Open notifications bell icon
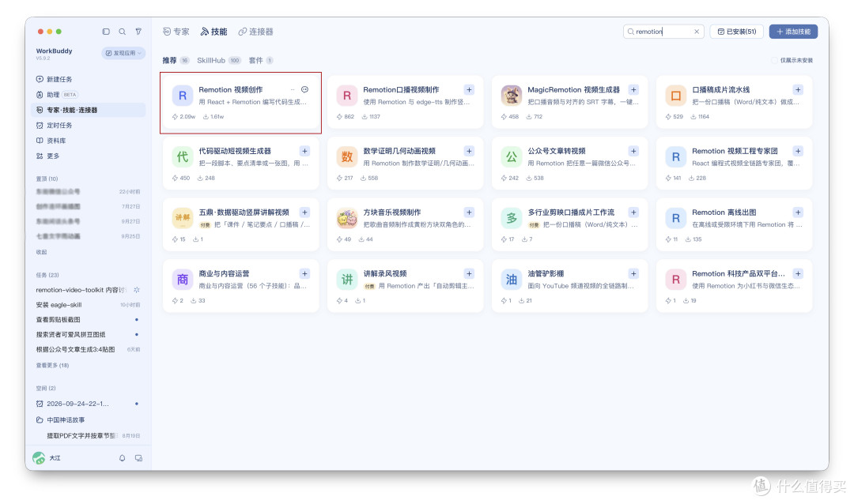 coord(122,458)
